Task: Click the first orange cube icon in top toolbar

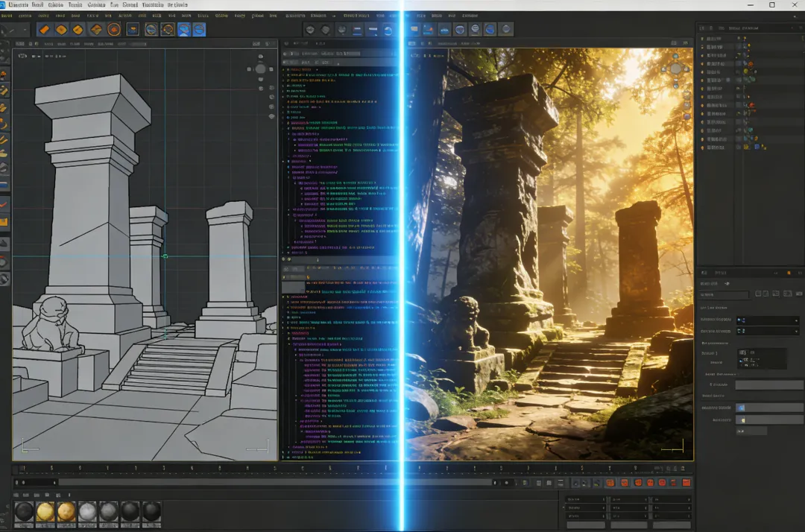Action: [x=44, y=30]
